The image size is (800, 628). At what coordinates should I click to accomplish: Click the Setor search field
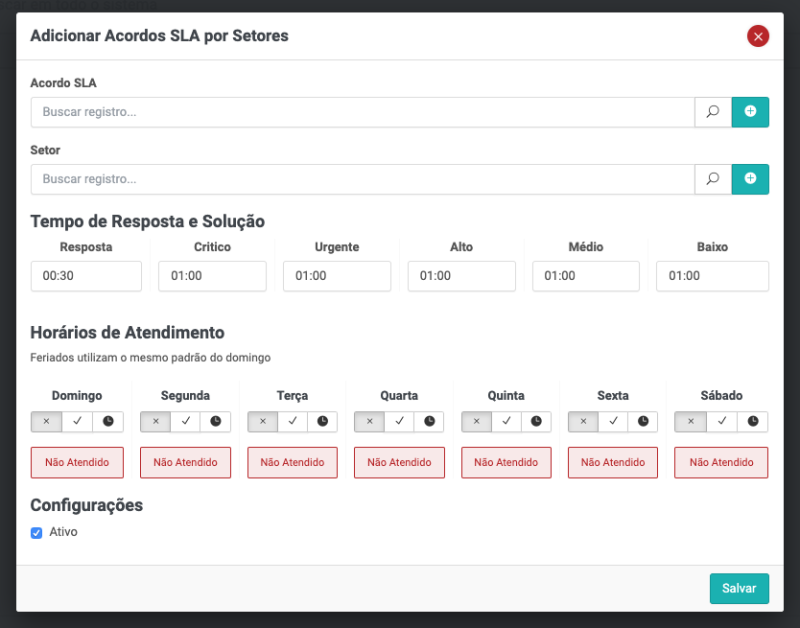click(x=362, y=179)
